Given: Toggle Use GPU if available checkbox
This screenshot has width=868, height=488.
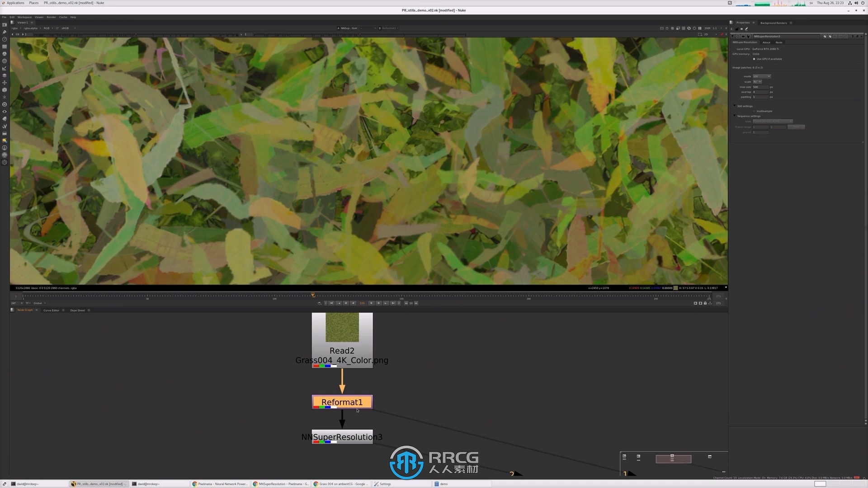Looking at the screenshot, I should (754, 59).
